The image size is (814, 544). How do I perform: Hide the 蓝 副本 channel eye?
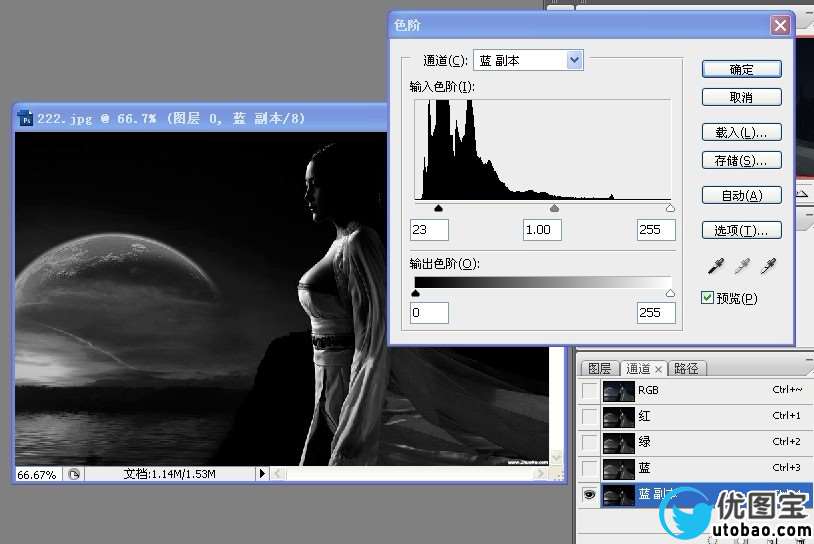click(x=589, y=494)
